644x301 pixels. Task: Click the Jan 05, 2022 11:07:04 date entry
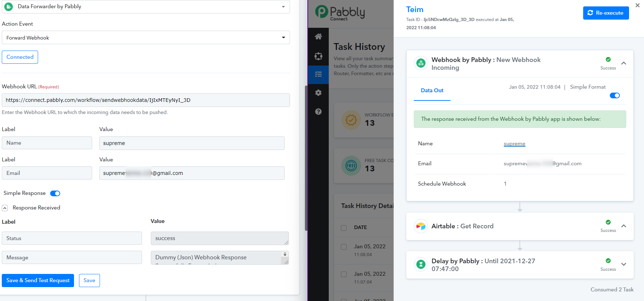click(370, 278)
